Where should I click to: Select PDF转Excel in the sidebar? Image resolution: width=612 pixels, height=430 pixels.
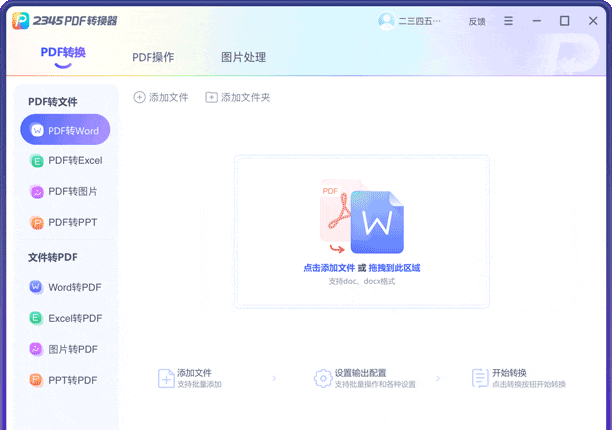[x=66, y=161]
